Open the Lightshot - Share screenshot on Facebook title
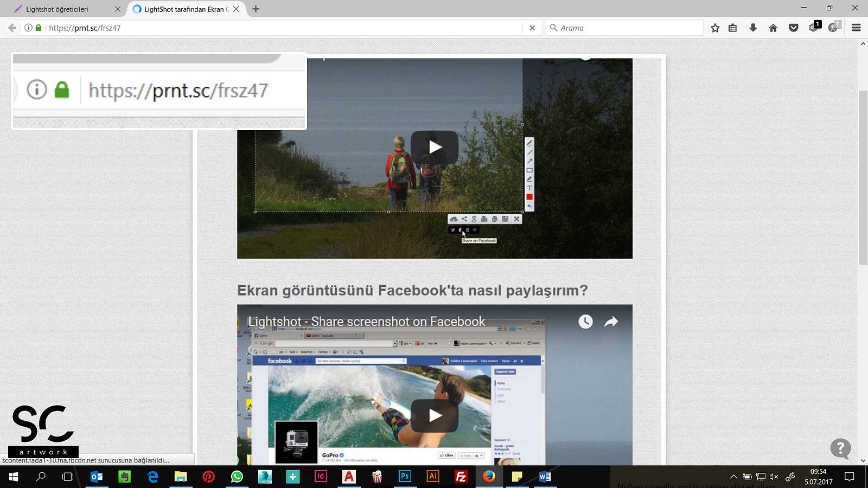The width and height of the screenshot is (868, 488). pos(366,322)
